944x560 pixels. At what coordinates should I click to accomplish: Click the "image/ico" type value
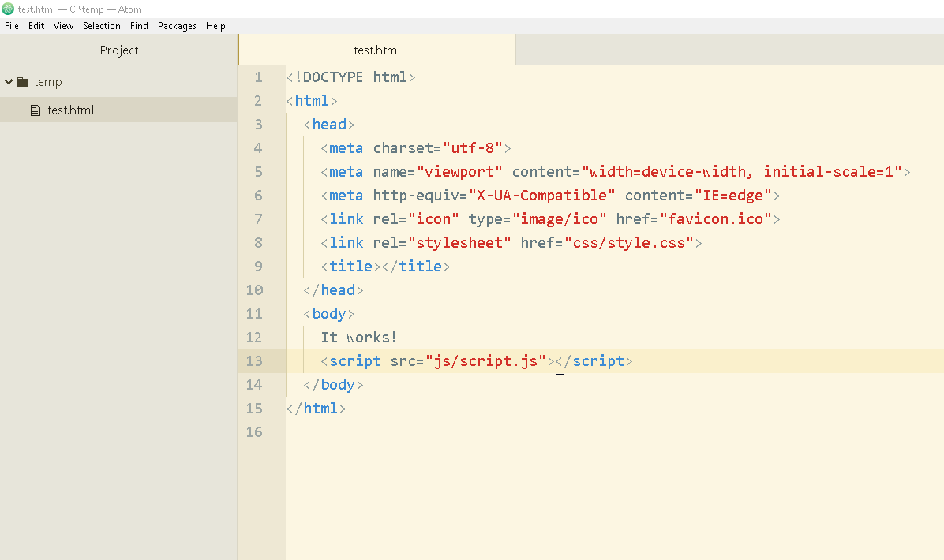560,219
